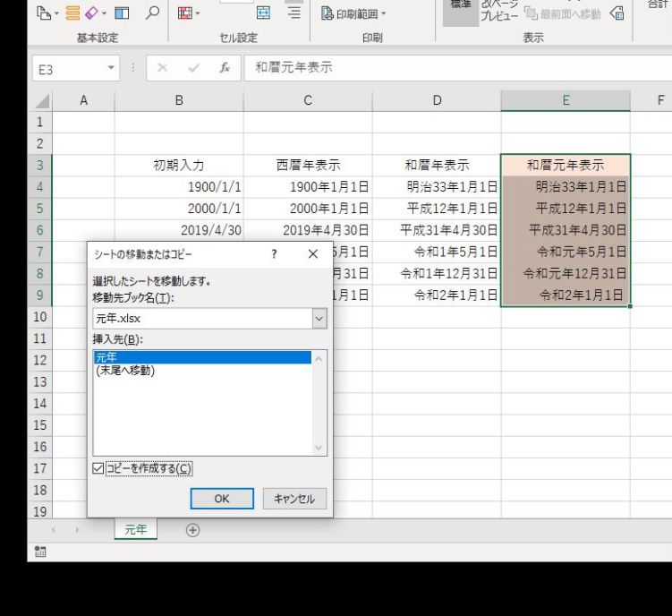Click the paste clipboard icon in the ribbon
Image resolution: width=672 pixels, height=616 pixels.
pos(43,13)
